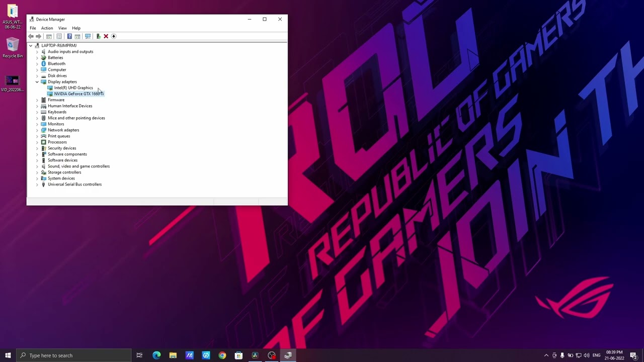This screenshot has width=644, height=362.
Task: Click the Universal Serial Bus controllers icon
Action: 43,185
